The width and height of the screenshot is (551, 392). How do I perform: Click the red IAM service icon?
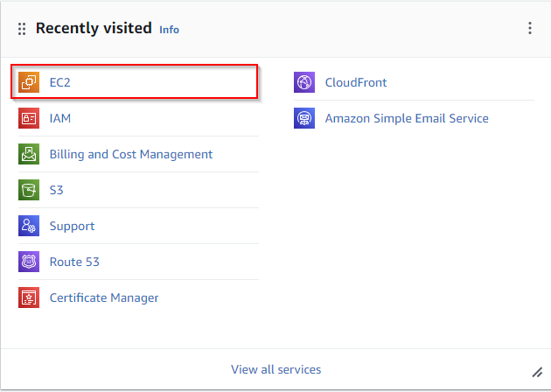click(x=29, y=118)
